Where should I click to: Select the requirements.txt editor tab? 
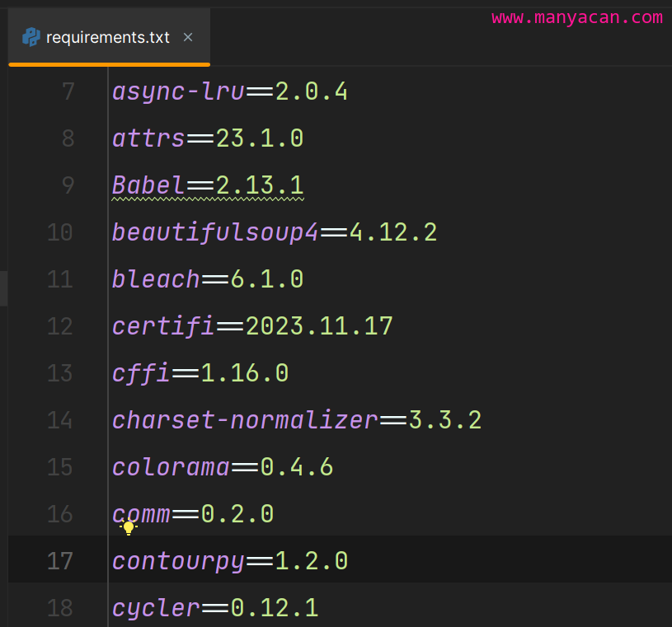pos(110,37)
